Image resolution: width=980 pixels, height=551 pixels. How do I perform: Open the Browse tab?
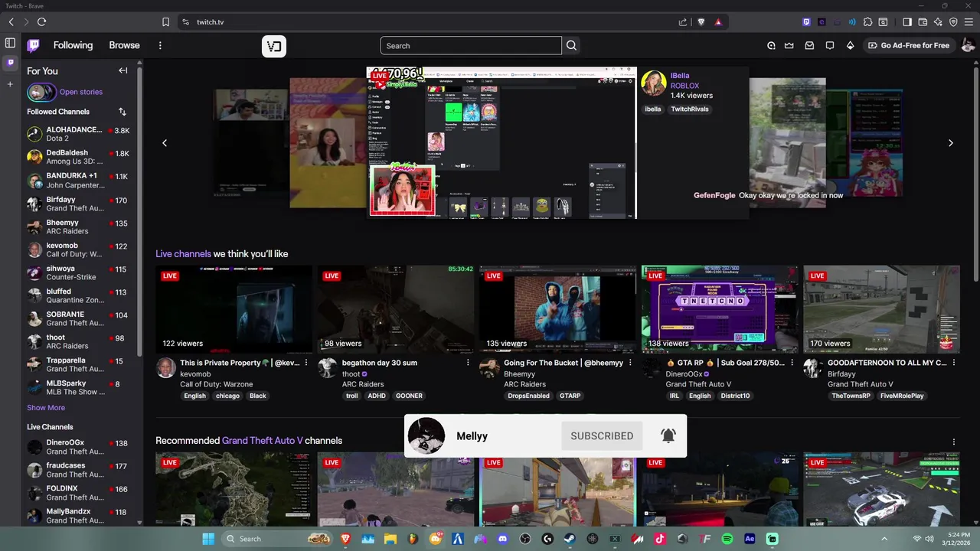[124, 45]
